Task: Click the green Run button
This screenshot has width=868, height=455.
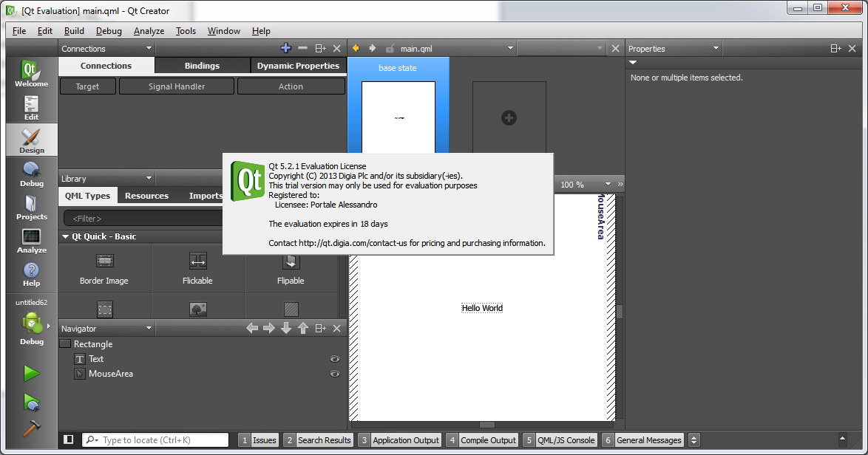Action: [31, 374]
